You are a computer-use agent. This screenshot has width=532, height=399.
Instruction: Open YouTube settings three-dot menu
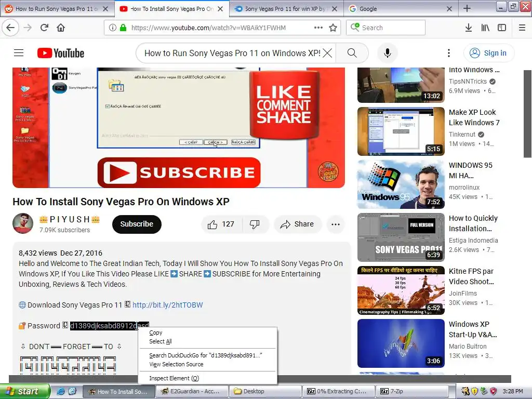448,53
